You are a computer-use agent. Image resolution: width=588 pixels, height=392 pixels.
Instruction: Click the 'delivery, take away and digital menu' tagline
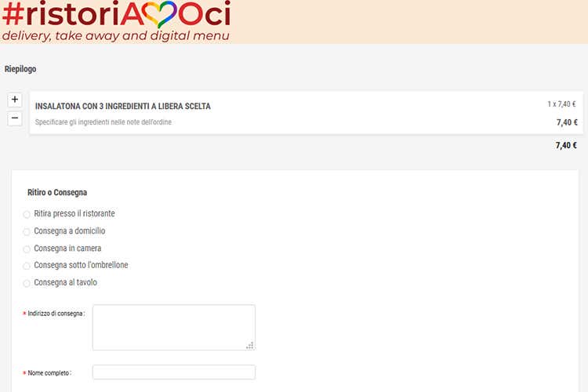click(x=116, y=36)
